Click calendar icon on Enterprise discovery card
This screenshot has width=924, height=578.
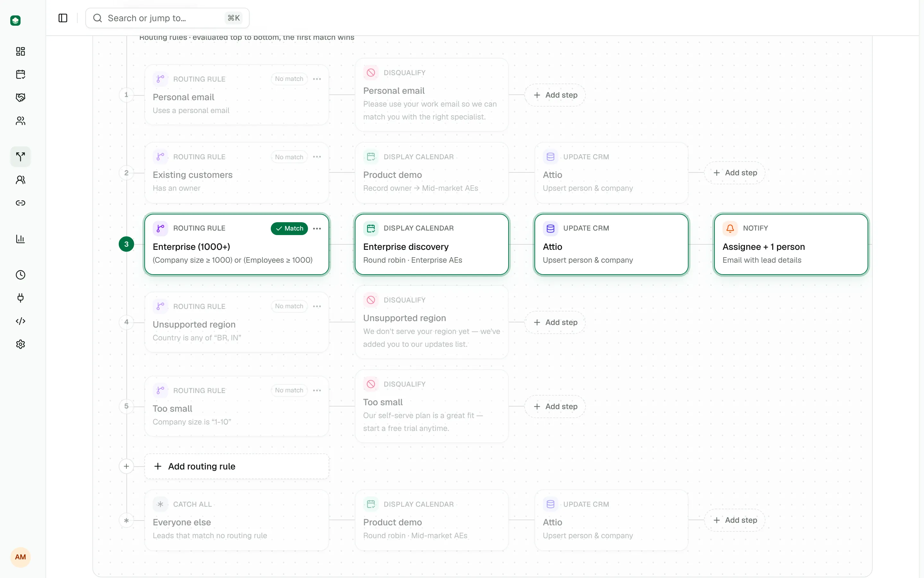[x=371, y=228]
